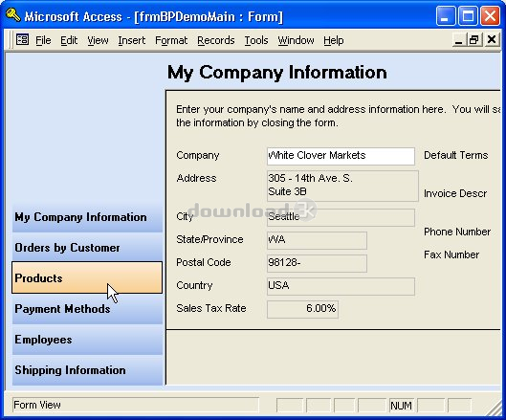Minimize the inner form window
Screen dimensions: 506x420
458,40
